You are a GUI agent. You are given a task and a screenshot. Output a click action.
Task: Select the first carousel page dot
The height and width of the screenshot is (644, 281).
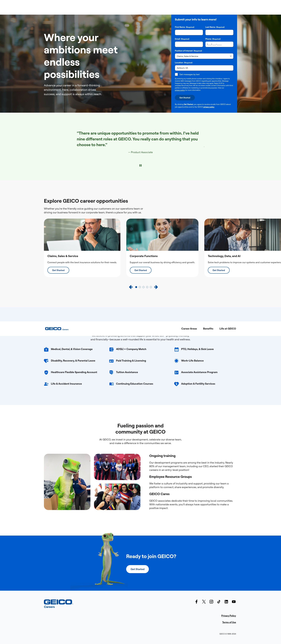pyautogui.click(x=136, y=287)
